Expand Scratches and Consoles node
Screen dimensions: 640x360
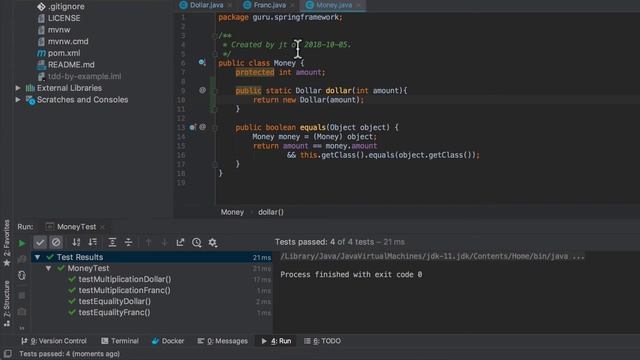[x=18, y=99]
